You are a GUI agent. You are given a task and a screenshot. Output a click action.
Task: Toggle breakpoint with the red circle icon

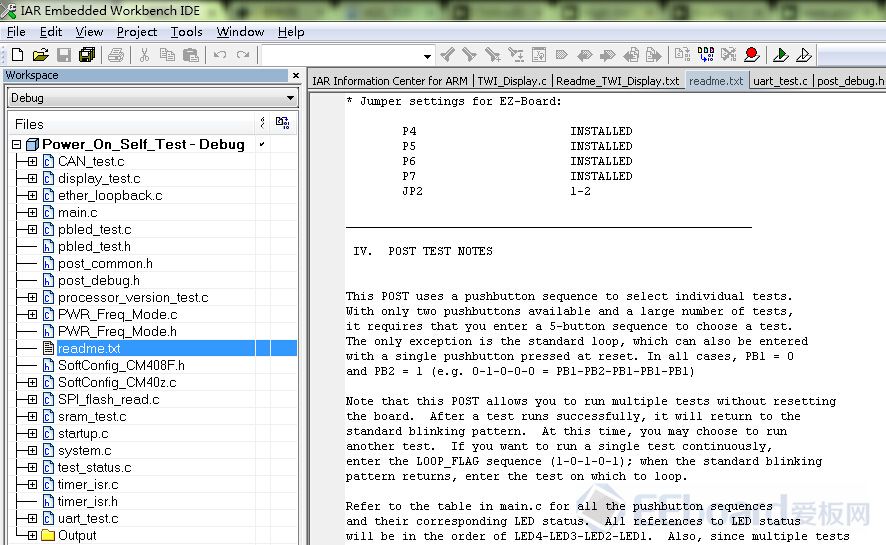(x=752, y=55)
